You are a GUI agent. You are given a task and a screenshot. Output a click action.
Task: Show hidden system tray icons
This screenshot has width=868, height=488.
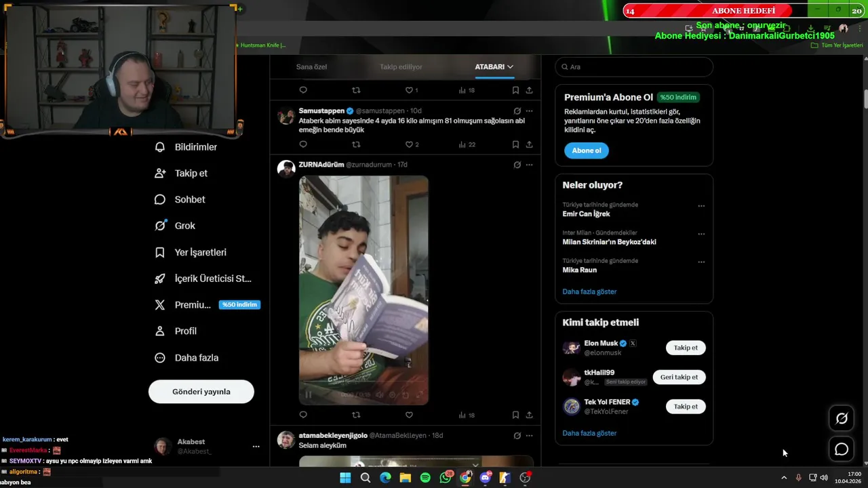point(784,478)
